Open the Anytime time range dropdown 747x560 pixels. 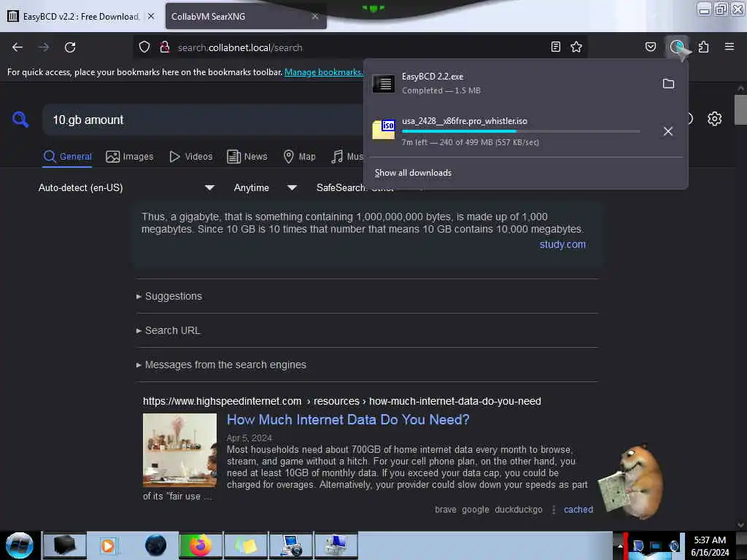266,187
